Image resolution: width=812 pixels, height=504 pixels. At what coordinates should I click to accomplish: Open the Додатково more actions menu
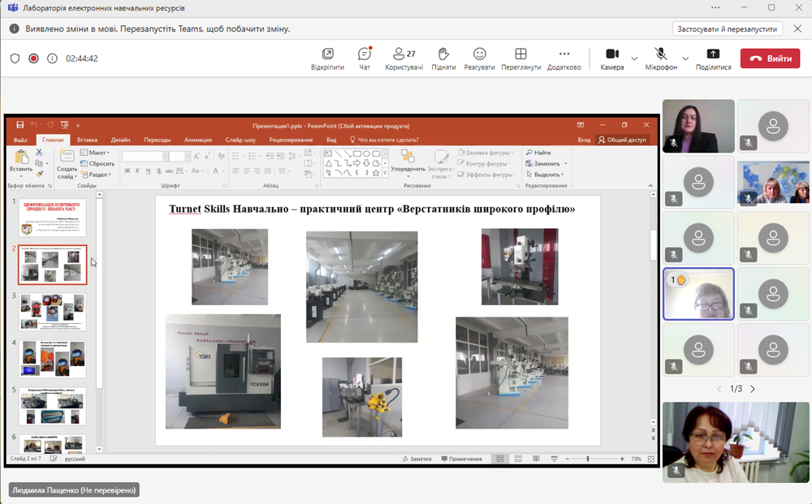(564, 54)
